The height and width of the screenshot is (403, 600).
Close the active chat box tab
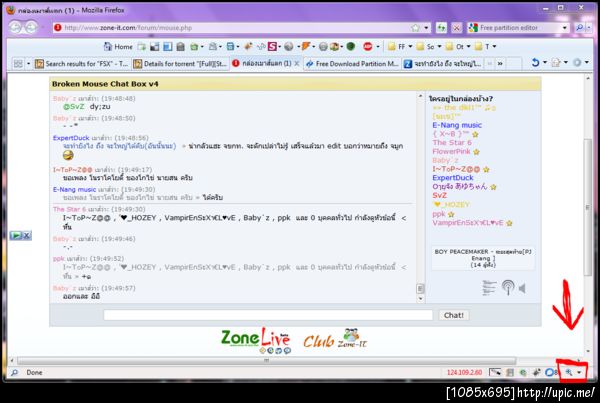coord(297,64)
